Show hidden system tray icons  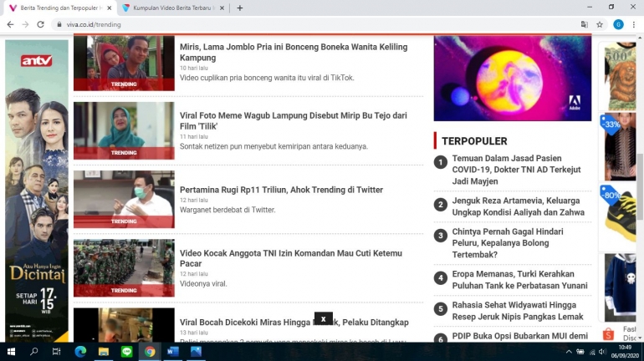coord(569,352)
